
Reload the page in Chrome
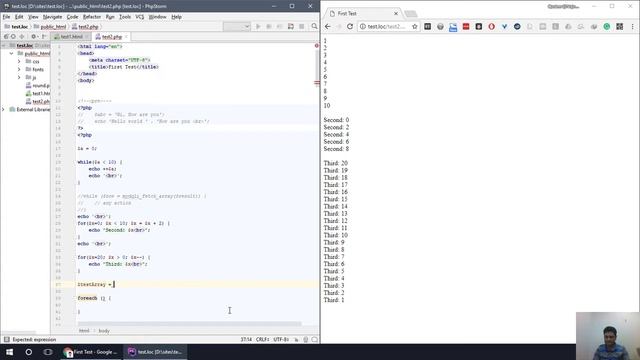pos(350,27)
